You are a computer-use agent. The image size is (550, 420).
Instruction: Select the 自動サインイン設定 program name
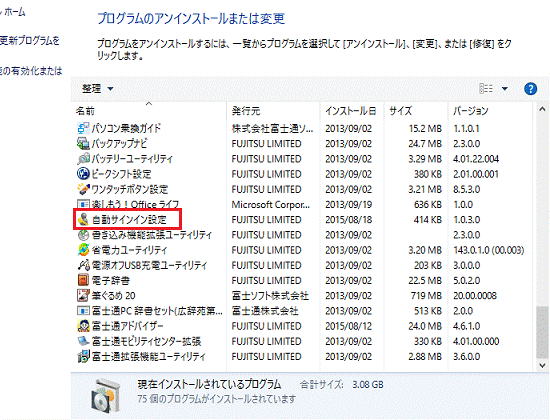point(129,220)
